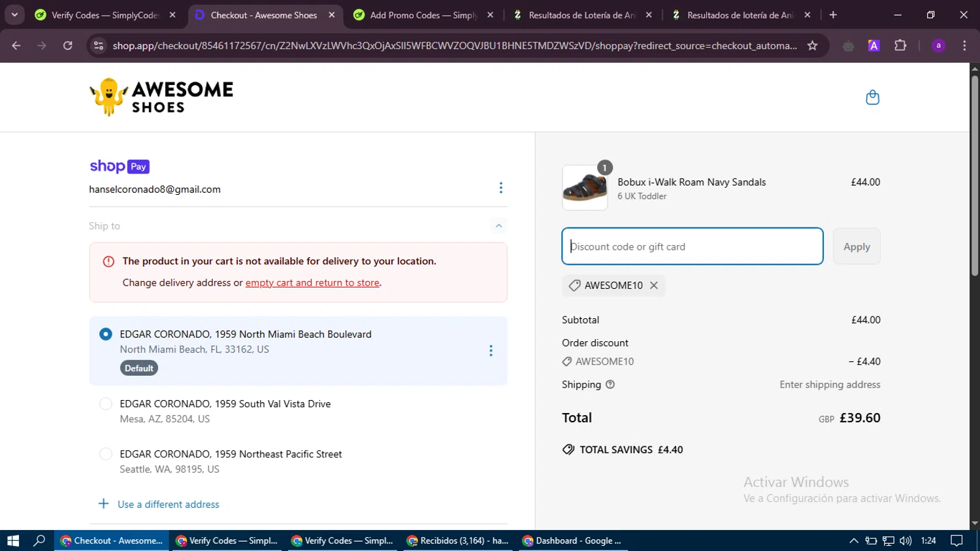
Task: Open Windows notification center
Action: tap(956, 541)
